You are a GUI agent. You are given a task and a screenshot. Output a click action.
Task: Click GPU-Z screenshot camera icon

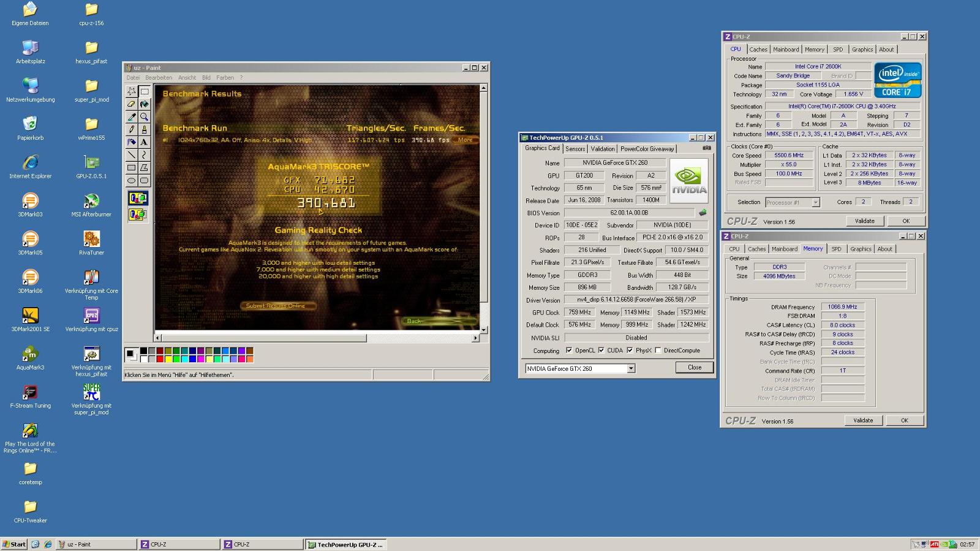(x=706, y=148)
